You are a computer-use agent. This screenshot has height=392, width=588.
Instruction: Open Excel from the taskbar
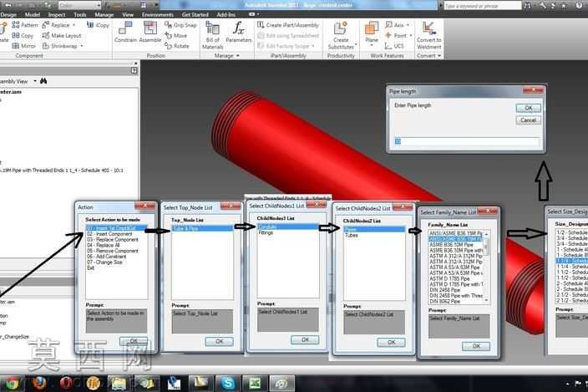tap(255, 384)
